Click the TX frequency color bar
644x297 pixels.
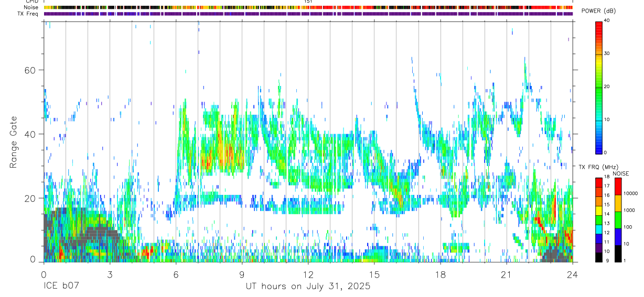(x=598, y=220)
